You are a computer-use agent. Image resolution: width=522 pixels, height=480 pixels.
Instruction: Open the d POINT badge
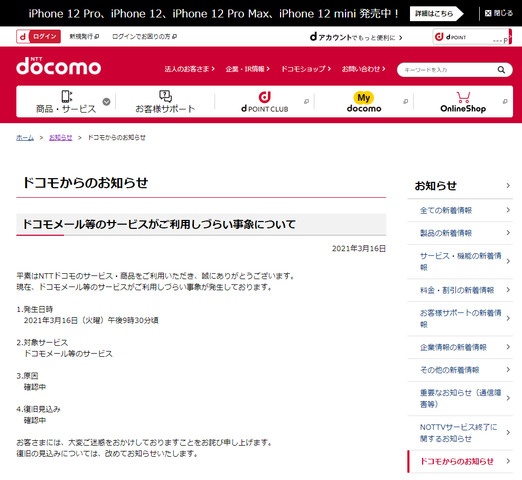472,37
